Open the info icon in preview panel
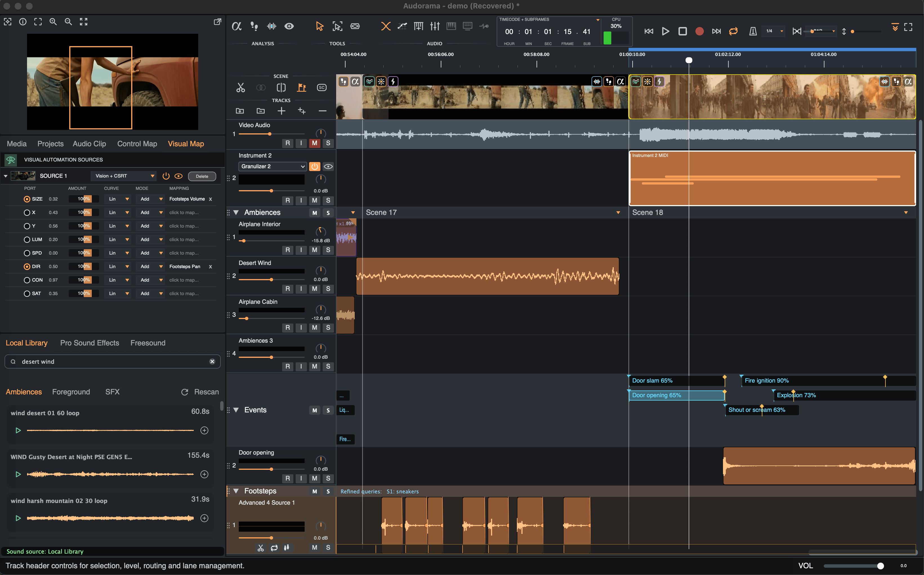The width and height of the screenshot is (924, 575). 23,22
